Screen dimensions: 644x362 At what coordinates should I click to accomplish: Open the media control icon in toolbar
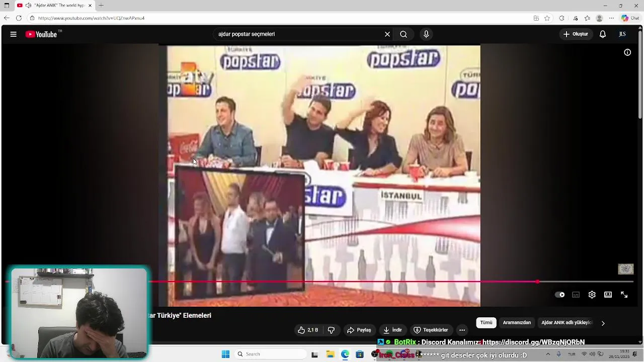click(576, 18)
